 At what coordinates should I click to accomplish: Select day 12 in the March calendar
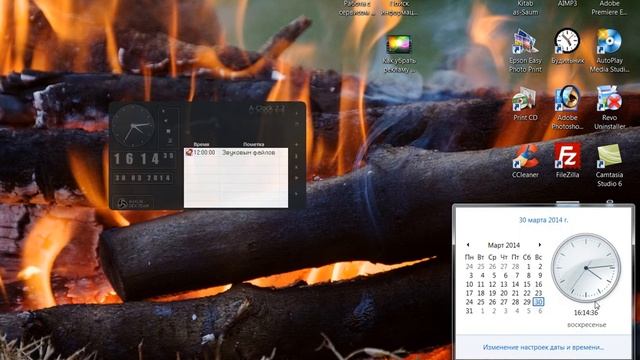point(493,284)
